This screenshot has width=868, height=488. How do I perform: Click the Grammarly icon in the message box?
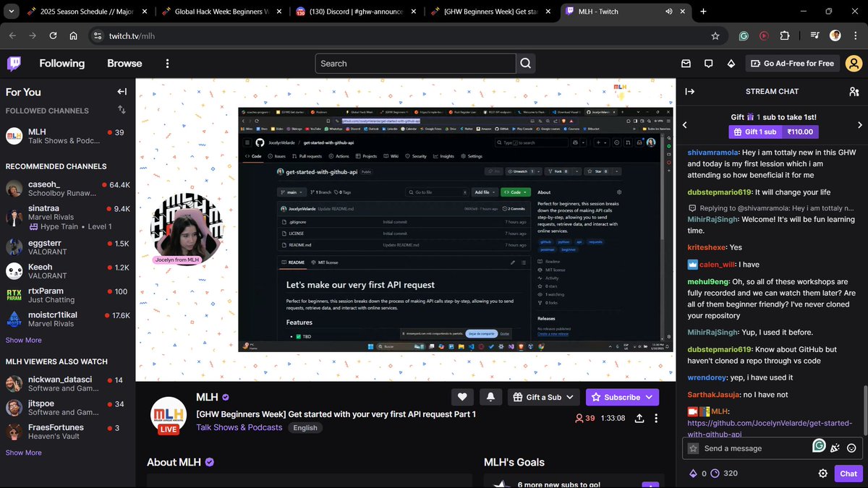(819, 445)
